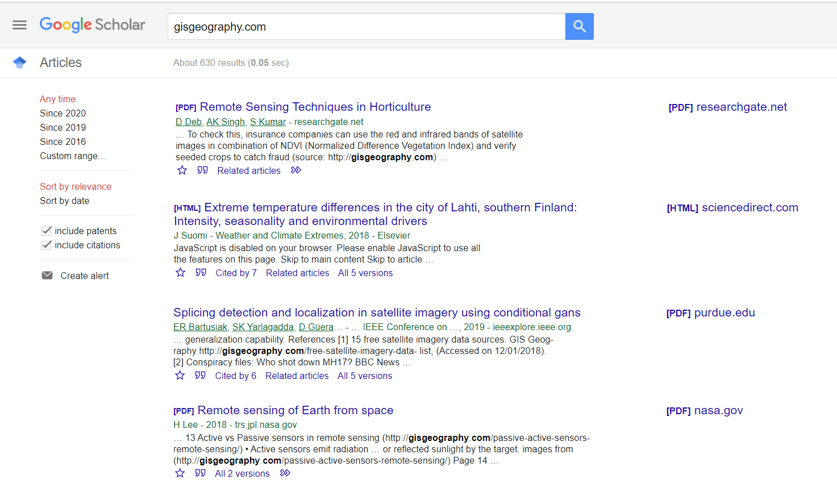Viewport: 837px width, 504px height.
Task: Open Custom range date filter
Action: point(72,156)
